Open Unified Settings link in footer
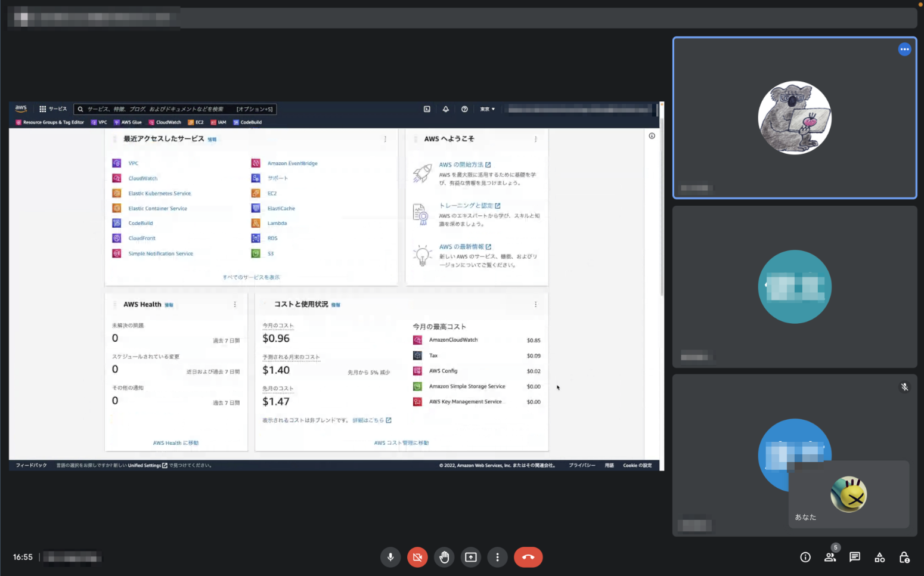 pyautogui.click(x=147, y=465)
